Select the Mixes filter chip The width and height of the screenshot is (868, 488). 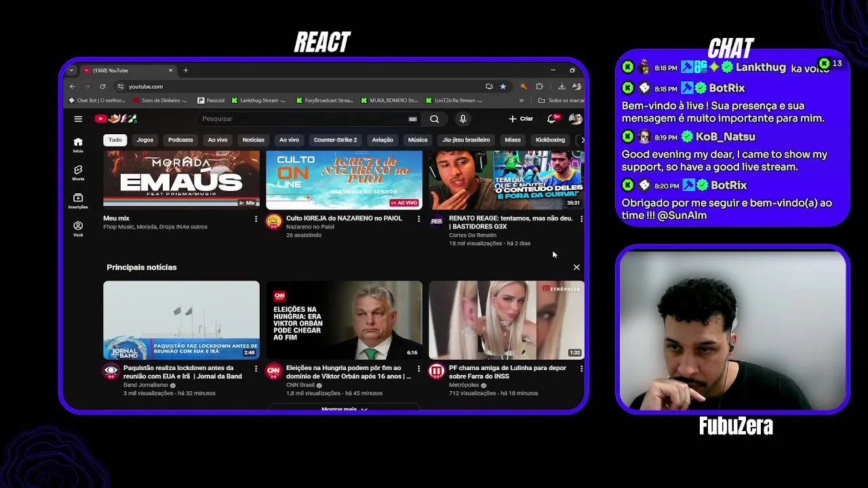pyautogui.click(x=513, y=140)
